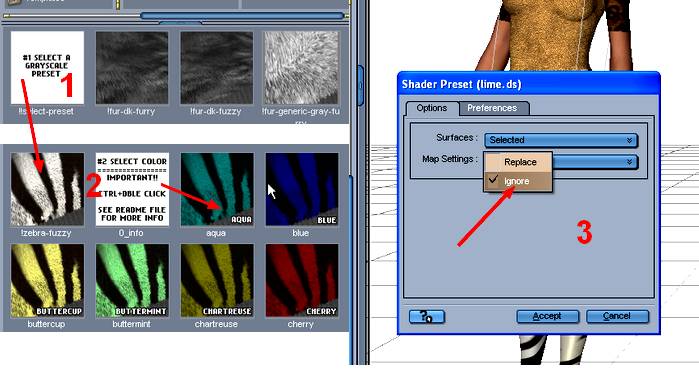Apply the cherry red color preset
The image size is (699, 373).
coord(301,280)
